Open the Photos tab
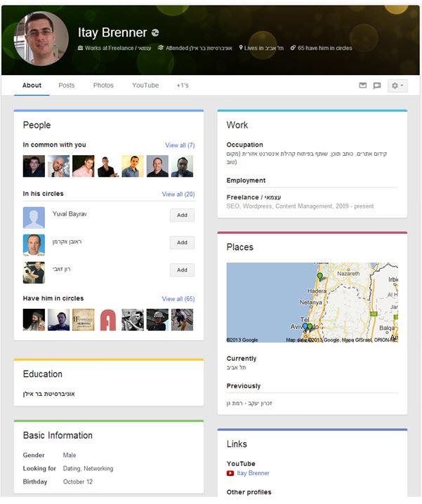This screenshot has height=504, width=422. pyautogui.click(x=103, y=86)
